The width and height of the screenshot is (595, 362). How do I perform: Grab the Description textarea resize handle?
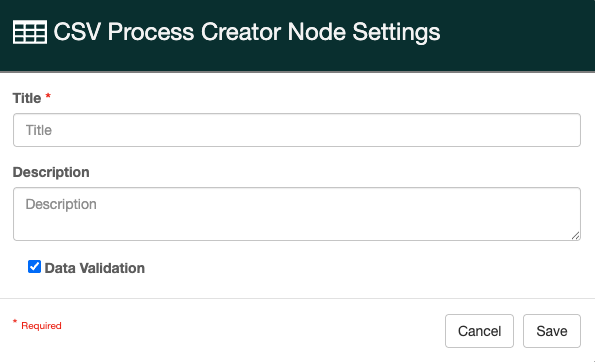pyautogui.click(x=575, y=236)
